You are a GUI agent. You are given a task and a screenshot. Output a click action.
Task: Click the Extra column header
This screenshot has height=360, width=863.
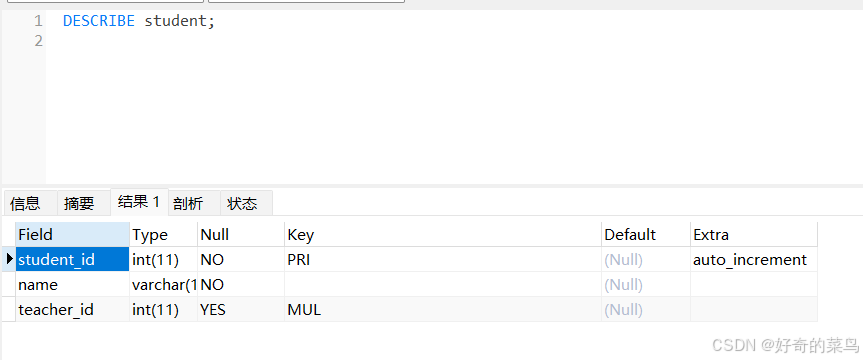click(x=753, y=234)
